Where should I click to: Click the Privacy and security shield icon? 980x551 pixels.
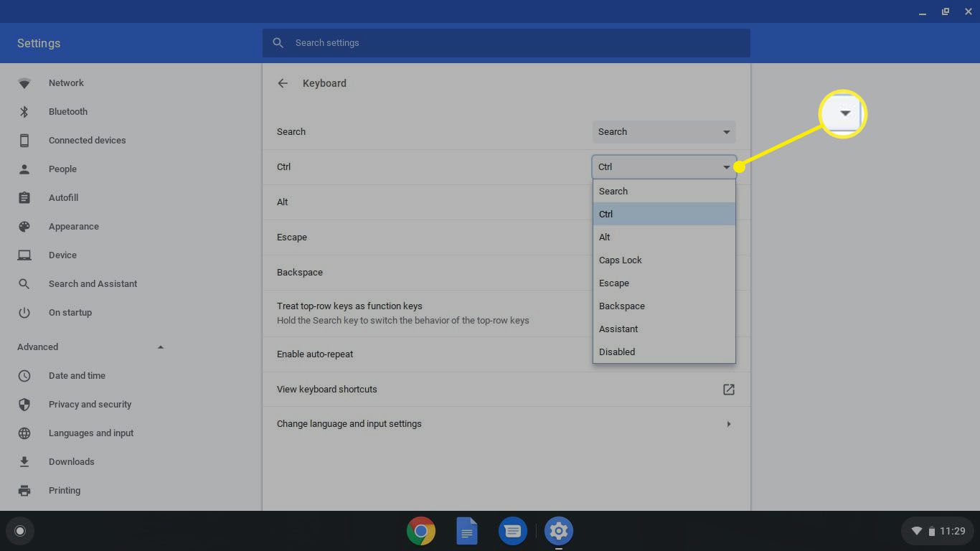(x=24, y=405)
